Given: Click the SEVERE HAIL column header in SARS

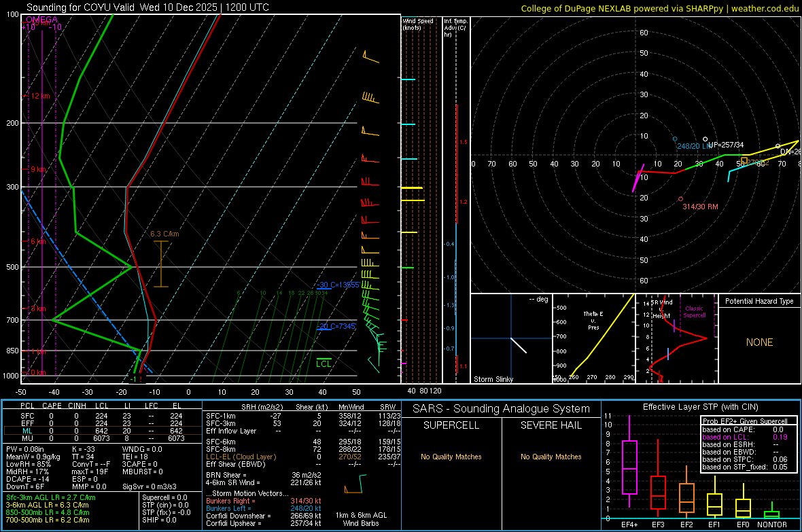Looking at the screenshot, I should 551,425.
